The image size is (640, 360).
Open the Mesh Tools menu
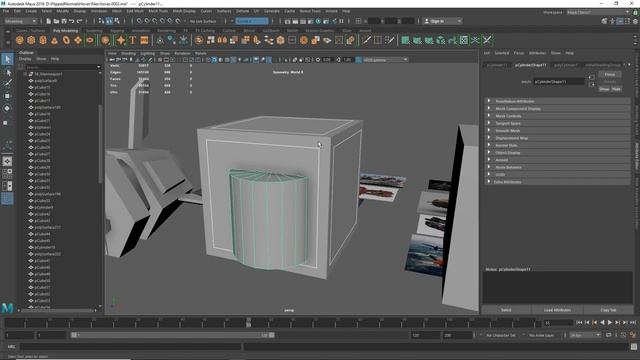tap(158, 11)
